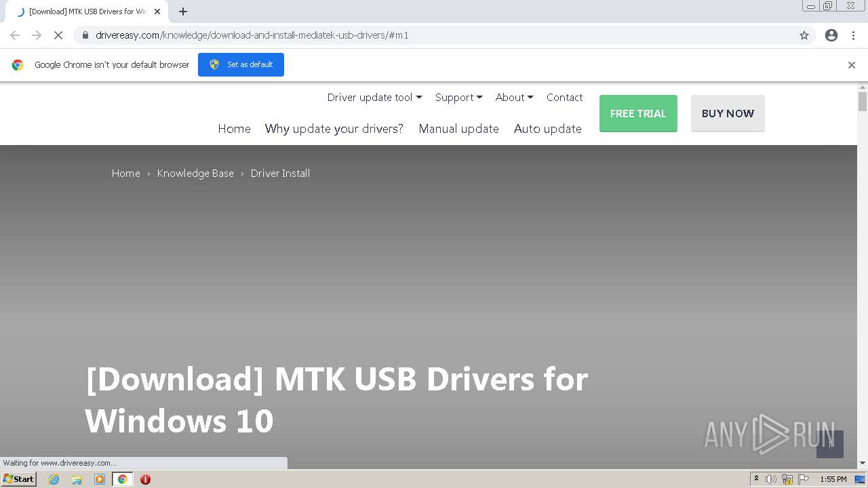The height and width of the screenshot is (488, 868).
Task: Open Windows Media Player from taskbar
Action: 100,479
